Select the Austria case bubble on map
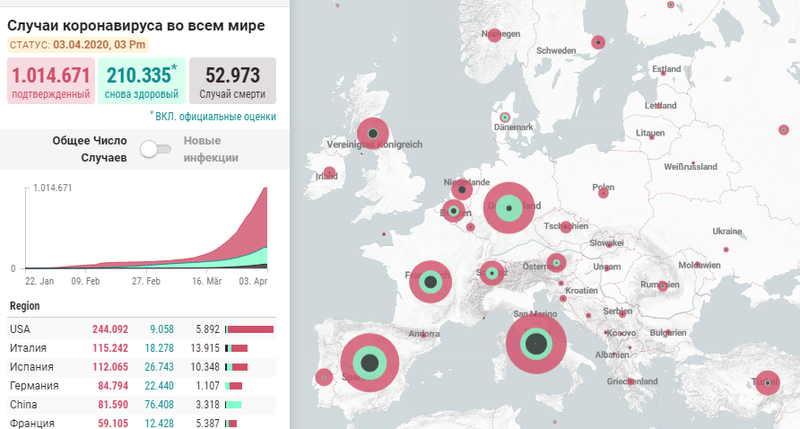 click(556, 264)
